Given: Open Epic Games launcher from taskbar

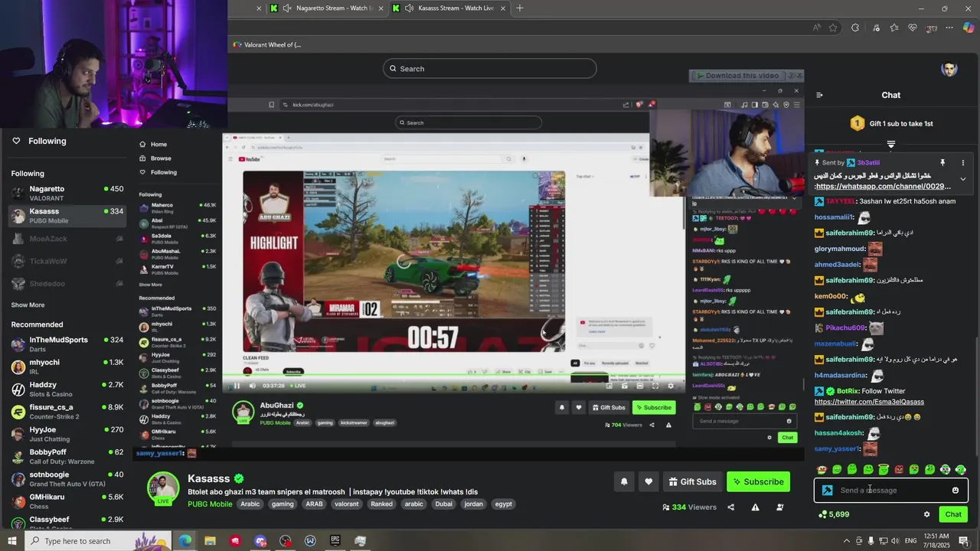Looking at the screenshot, I should 335,541.
